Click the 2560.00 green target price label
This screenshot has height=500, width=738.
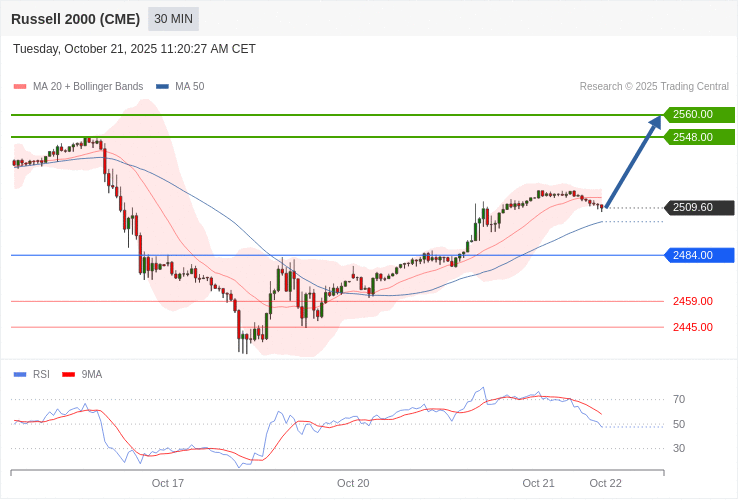tap(699, 115)
